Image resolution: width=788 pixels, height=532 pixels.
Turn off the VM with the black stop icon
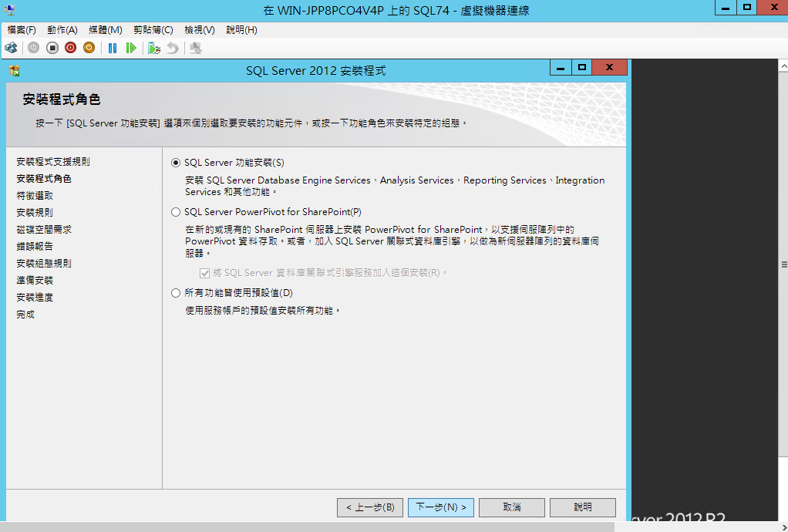click(52, 49)
